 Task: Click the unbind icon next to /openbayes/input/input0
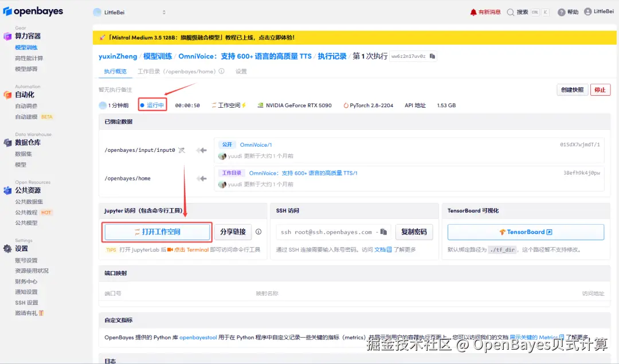181,150
